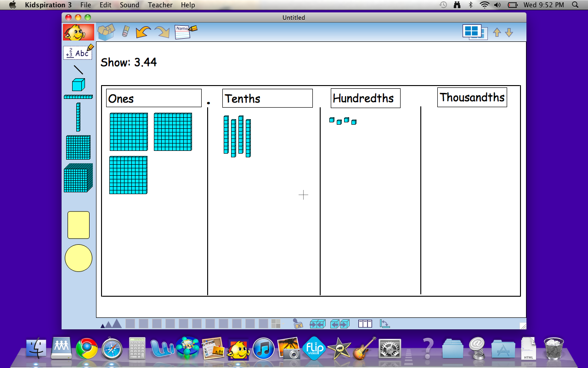The width and height of the screenshot is (588, 368).
Task: Click the Tenths column label
Action: (267, 98)
